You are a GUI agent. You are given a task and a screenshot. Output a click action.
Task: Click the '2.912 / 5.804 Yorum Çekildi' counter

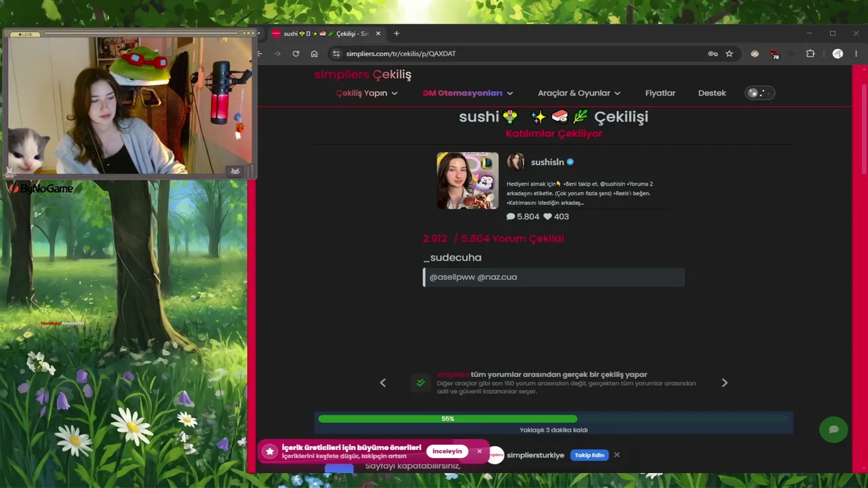tap(493, 239)
